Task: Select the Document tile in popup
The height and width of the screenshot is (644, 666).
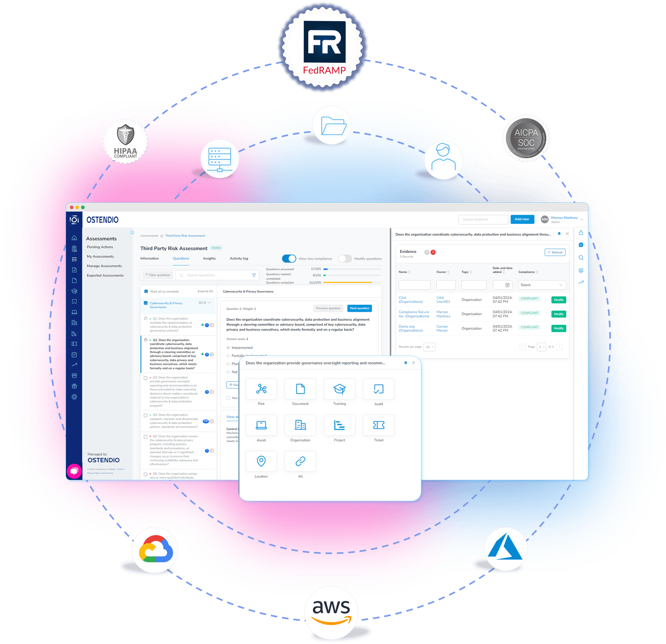Action: tap(300, 389)
